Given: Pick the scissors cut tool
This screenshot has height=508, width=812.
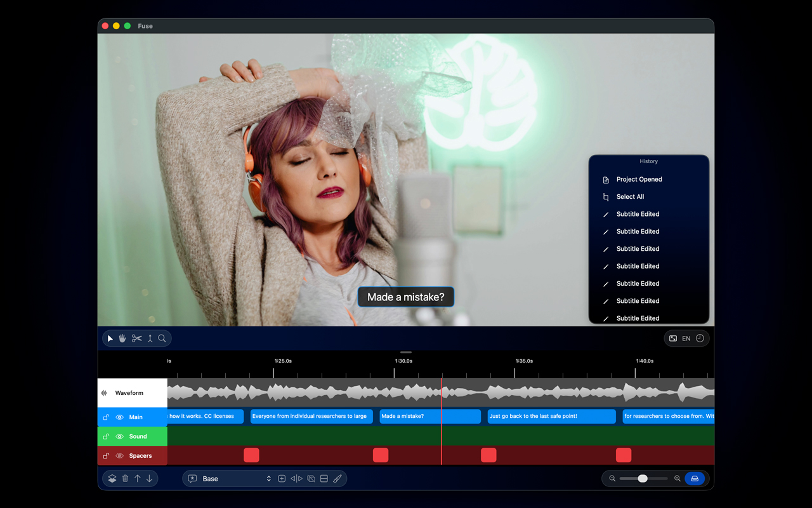Looking at the screenshot, I should point(136,338).
